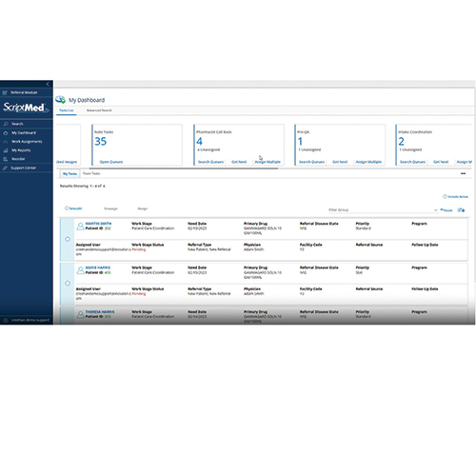Image resolution: width=476 pixels, height=476 pixels.
Task: Click the support user name at sidebar bottom
Action: (x=30, y=320)
